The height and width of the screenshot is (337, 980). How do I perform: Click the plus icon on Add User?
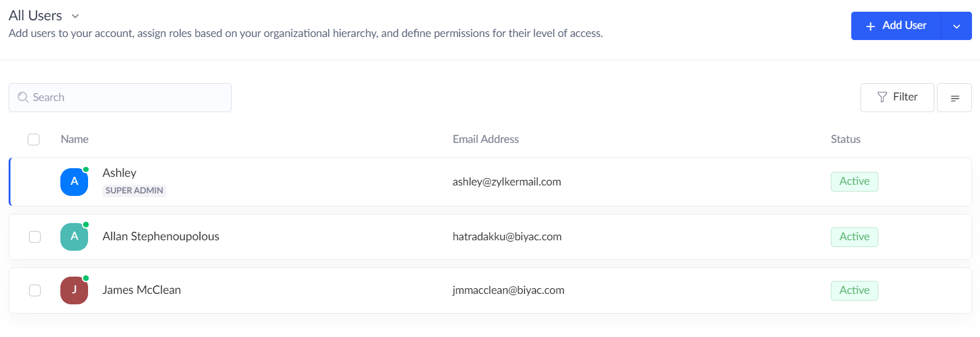point(870,26)
